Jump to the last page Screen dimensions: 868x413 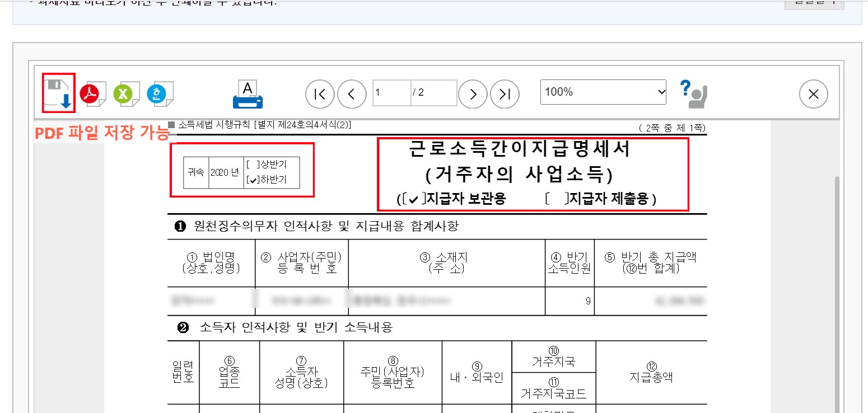tap(504, 93)
